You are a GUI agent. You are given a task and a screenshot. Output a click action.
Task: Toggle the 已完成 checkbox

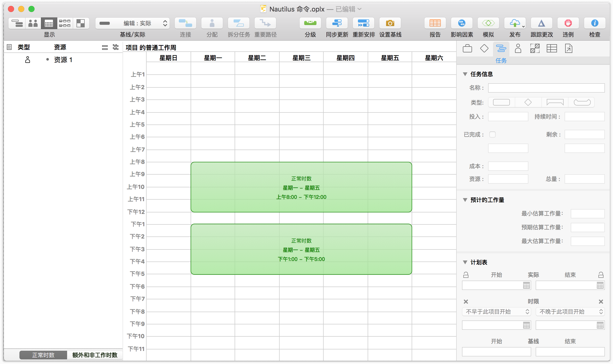click(492, 134)
